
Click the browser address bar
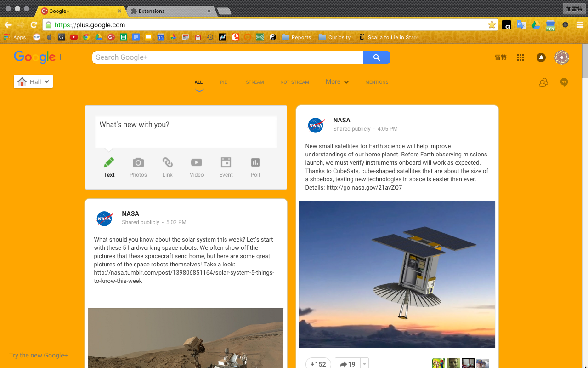pos(271,25)
